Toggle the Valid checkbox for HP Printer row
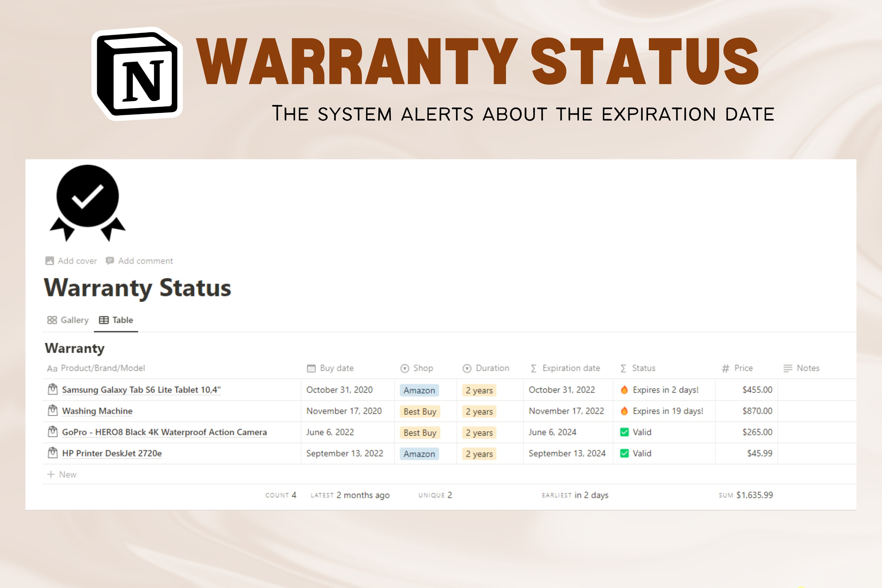This screenshot has width=882, height=588. pyautogui.click(x=624, y=453)
